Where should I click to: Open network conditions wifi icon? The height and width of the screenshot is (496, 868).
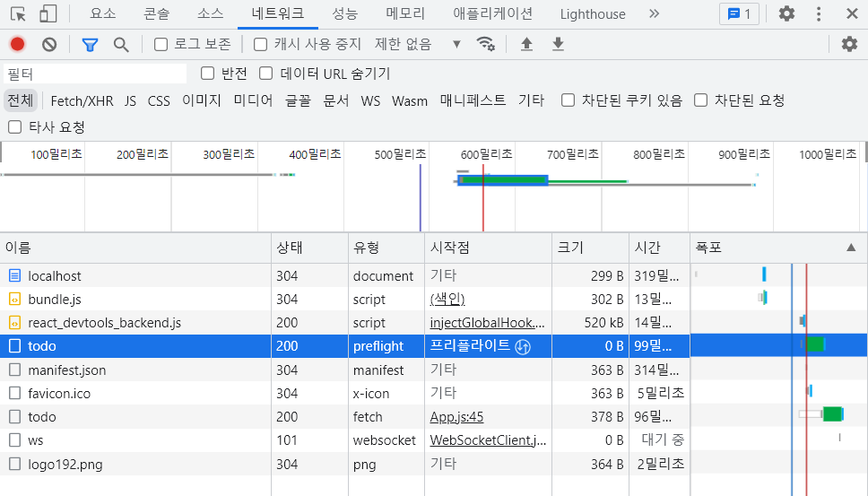(x=485, y=44)
